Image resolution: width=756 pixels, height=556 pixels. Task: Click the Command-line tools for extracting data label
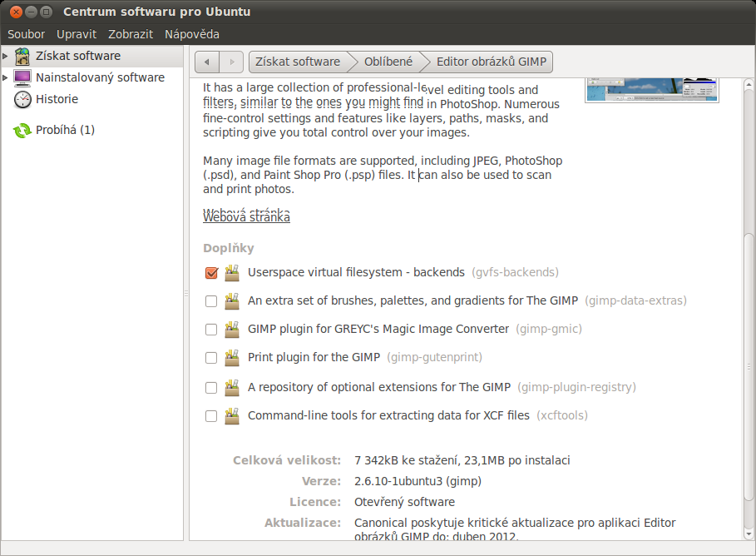(x=388, y=415)
